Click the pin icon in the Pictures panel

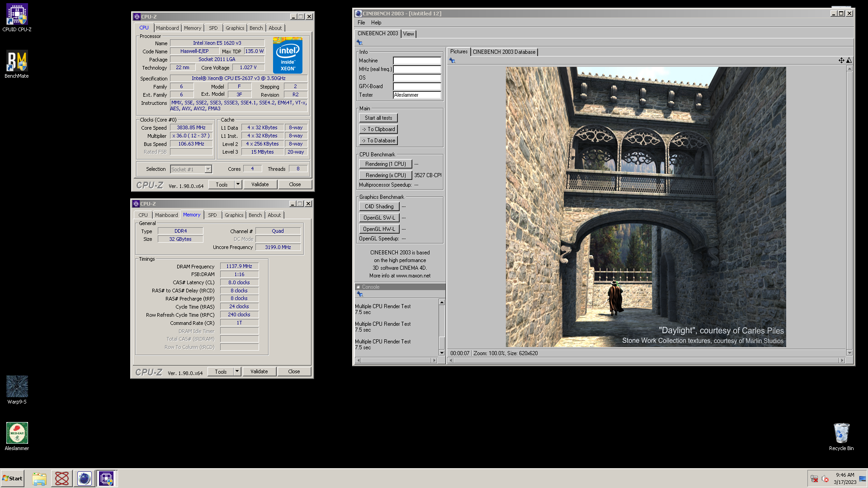tap(452, 61)
